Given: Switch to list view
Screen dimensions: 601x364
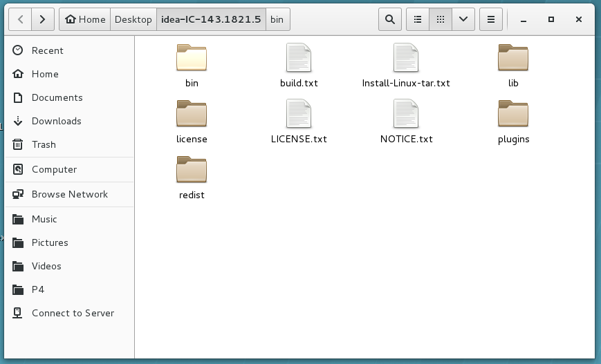Looking at the screenshot, I should [418, 19].
